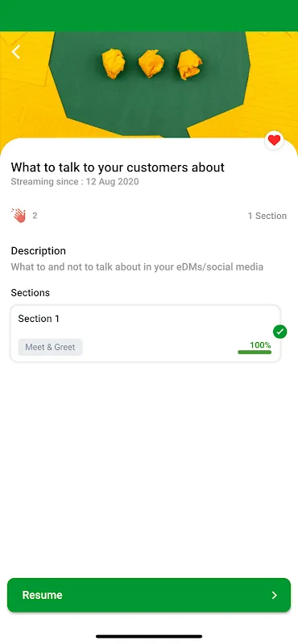This screenshot has width=298, height=644.
Task: Tap the 100% percentage label
Action: tap(260, 345)
